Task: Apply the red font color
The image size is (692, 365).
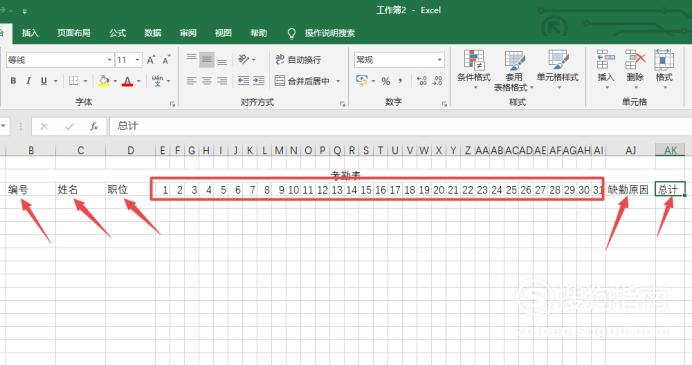Action: 128,81
